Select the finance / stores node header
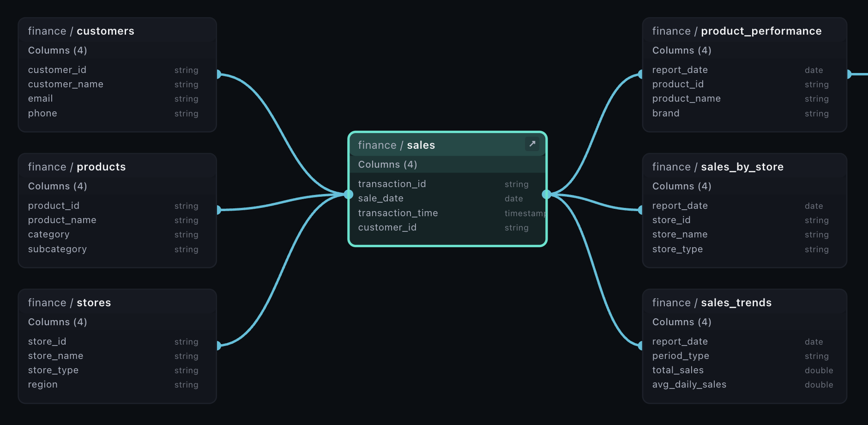 click(70, 303)
